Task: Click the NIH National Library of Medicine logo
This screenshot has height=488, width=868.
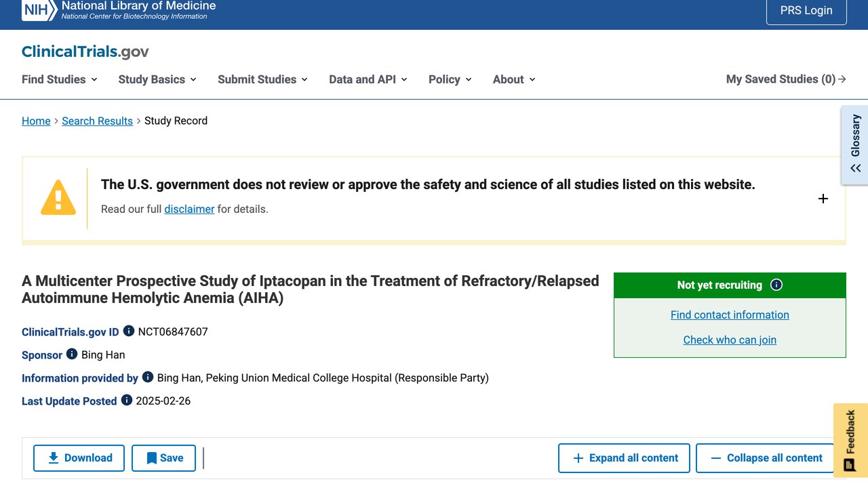Action: 119,9
